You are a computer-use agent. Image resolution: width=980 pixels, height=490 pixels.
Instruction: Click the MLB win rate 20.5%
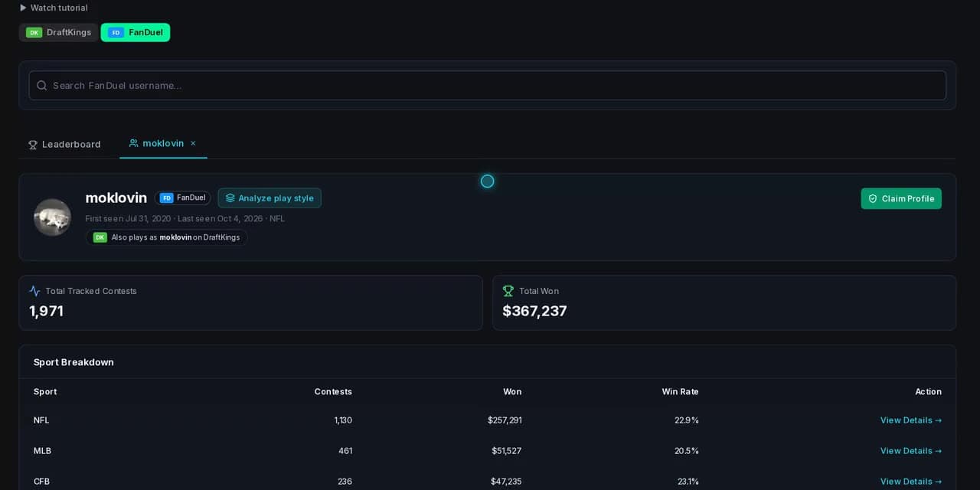coord(687,451)
